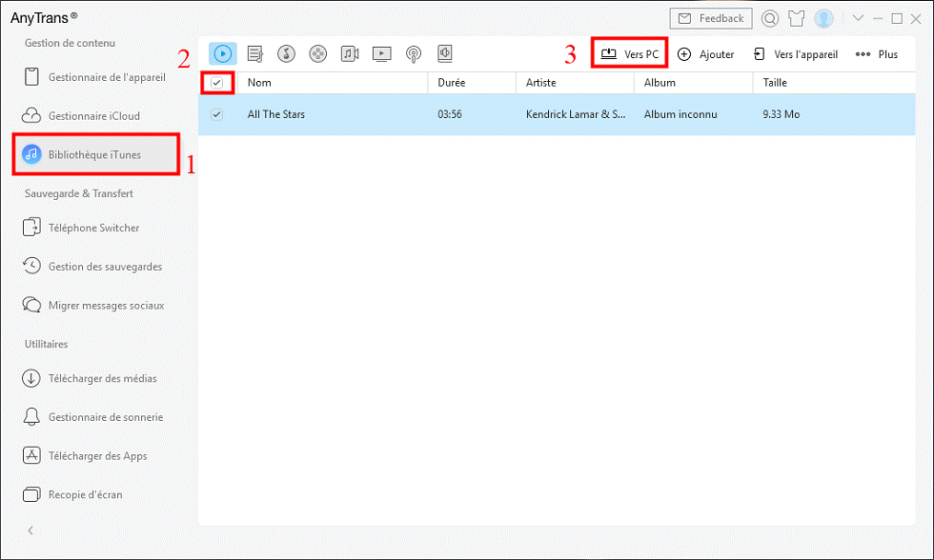Click the Télécharger des médias download icon
The width and height of the screenshot is (934, 560).
[x=30, y=378]
